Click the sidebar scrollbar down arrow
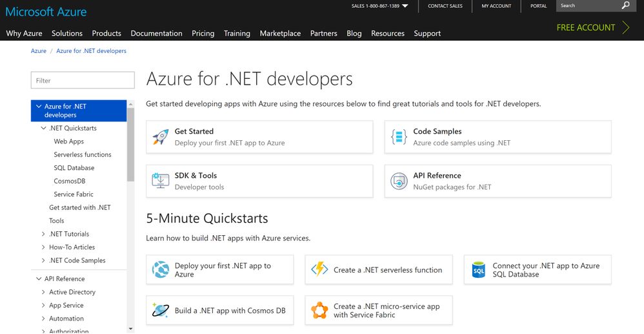The height and width of the screenshot is (334, 644). point(130,329)
